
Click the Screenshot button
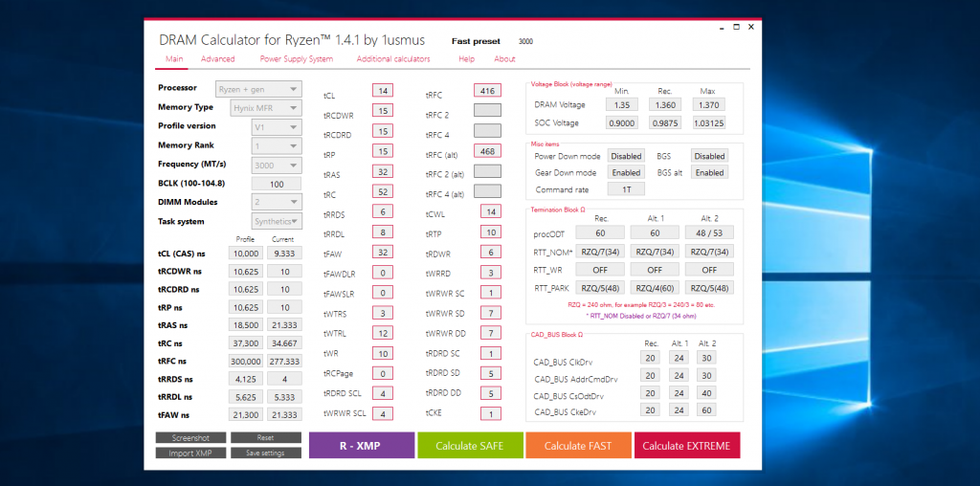190,438
